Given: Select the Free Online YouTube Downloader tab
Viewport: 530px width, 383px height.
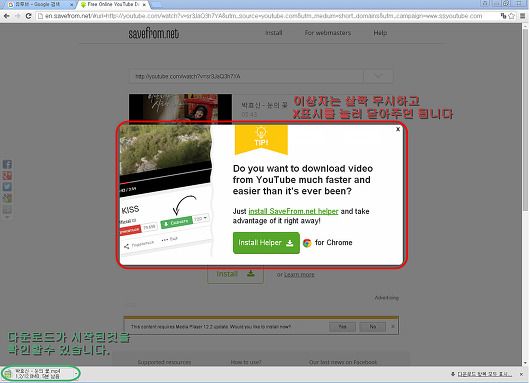Looking at the screenshot, I should [x=112, y=5].
